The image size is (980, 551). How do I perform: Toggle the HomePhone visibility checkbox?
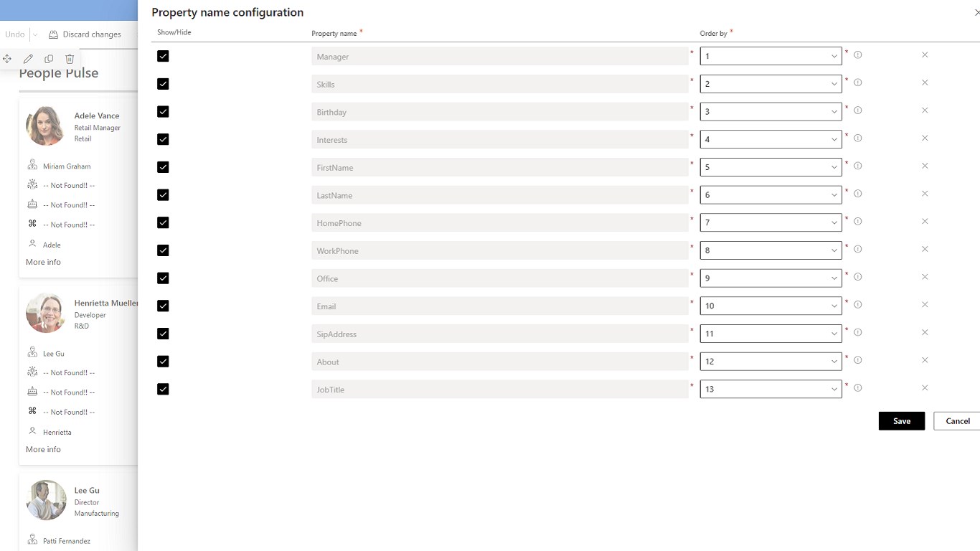coord(163,223)
